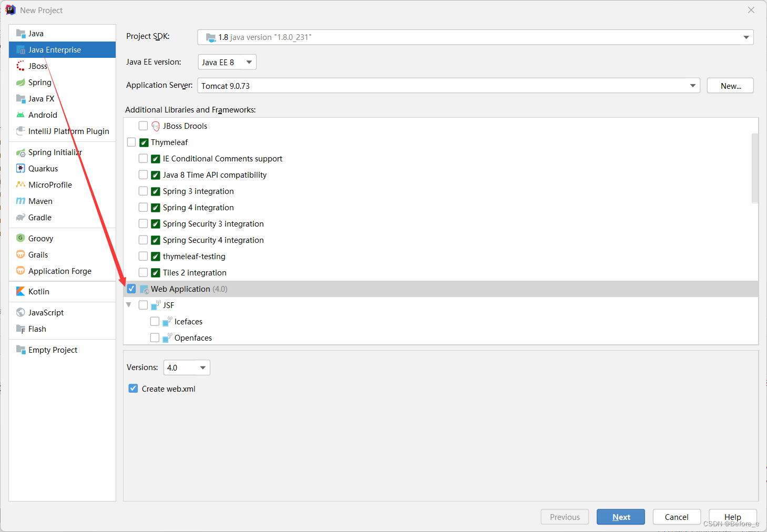Click the Icefaces icon
Screen dimensions: 767x532
[167, 322]
